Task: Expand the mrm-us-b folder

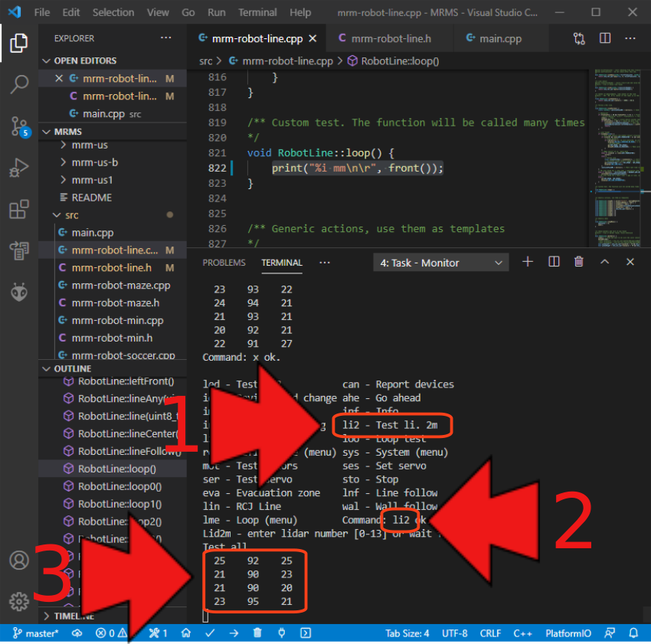Action: tap(94, 162)
